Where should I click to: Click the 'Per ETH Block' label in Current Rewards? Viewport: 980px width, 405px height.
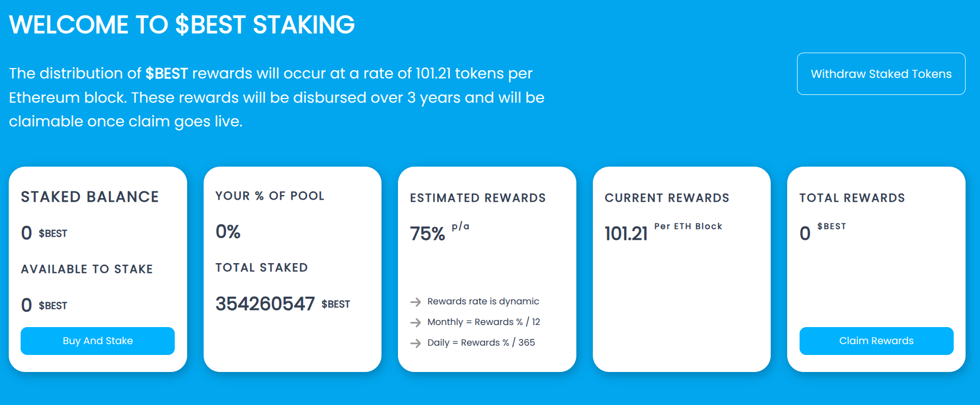[x=688, y=226]
